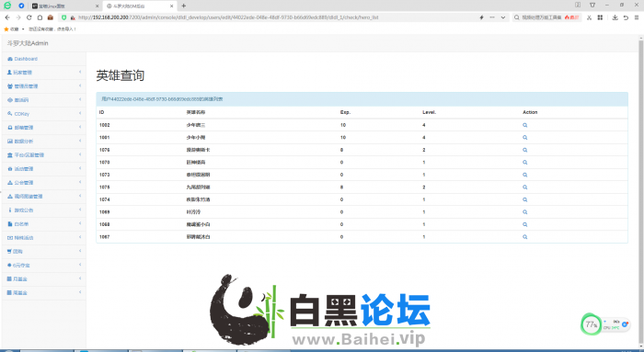Click the 斗罗大陆Admin header link
644x352 pixels.
coord(28,43)
